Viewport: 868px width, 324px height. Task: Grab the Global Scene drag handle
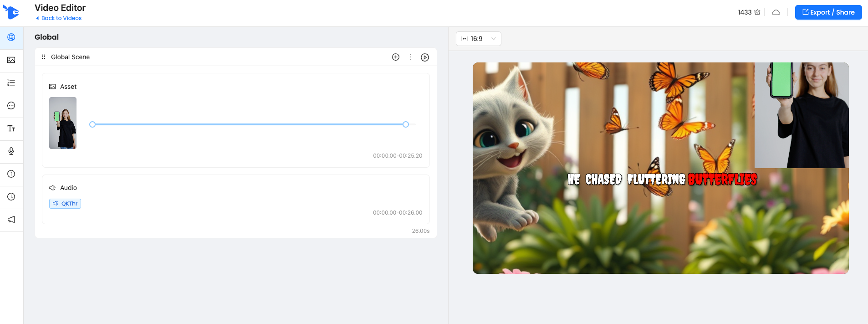43,57
